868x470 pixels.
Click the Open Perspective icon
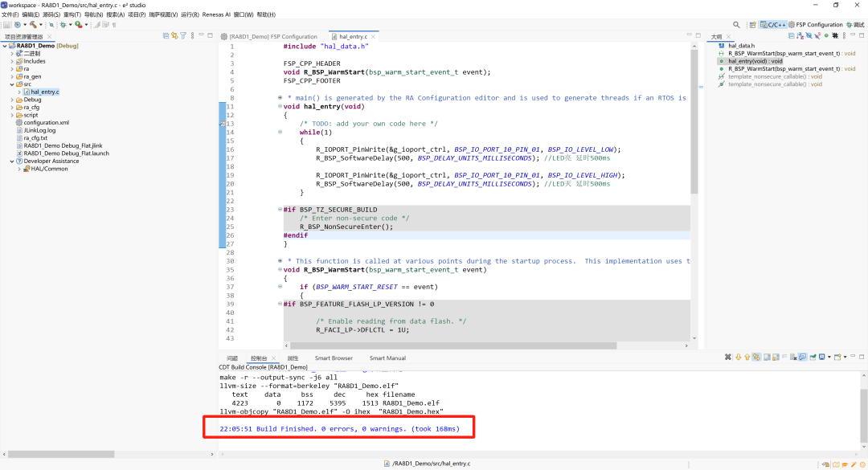pyautogui.click(x=752, y=25)
